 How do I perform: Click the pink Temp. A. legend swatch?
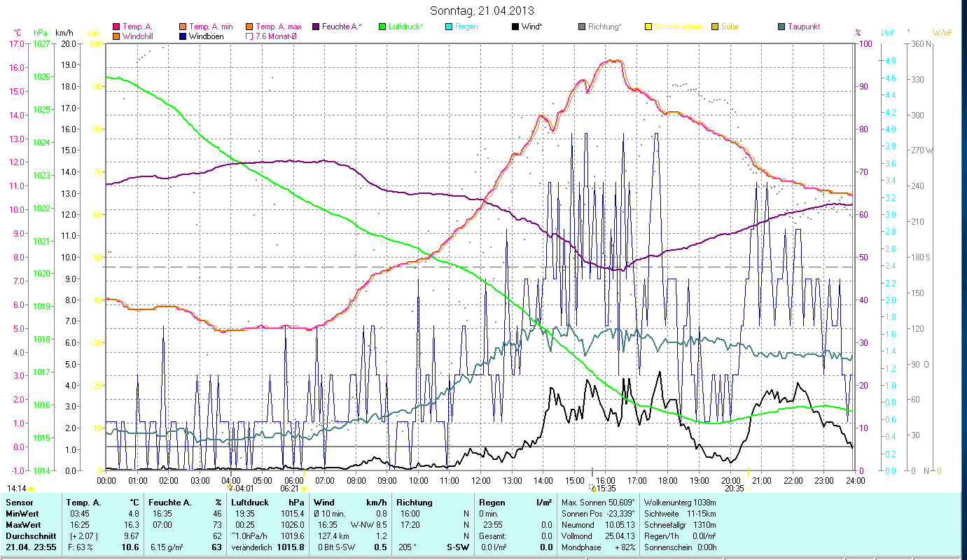click(x=116, y=27)
